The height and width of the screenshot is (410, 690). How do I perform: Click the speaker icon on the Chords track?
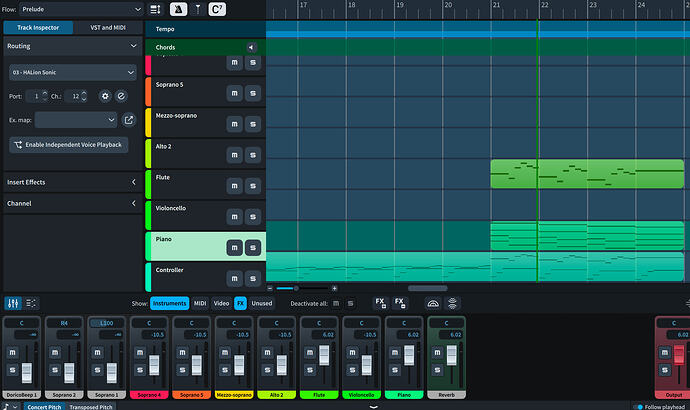pos(251,48)
